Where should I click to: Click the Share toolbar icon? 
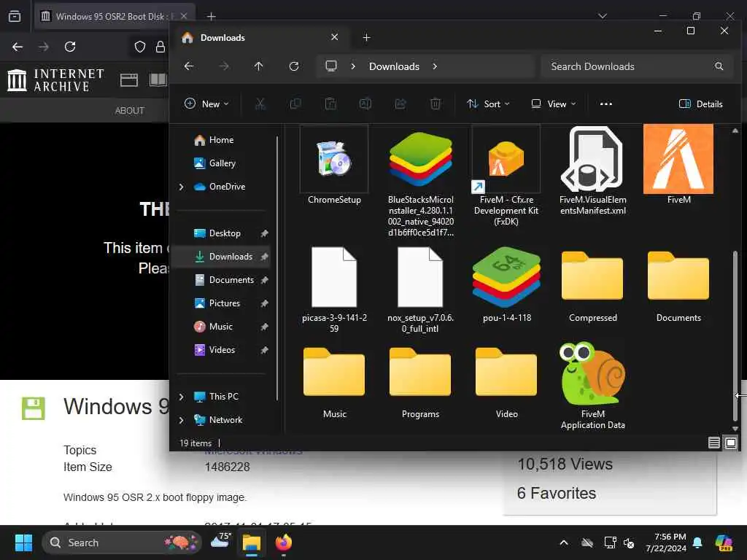coord(400,104)
